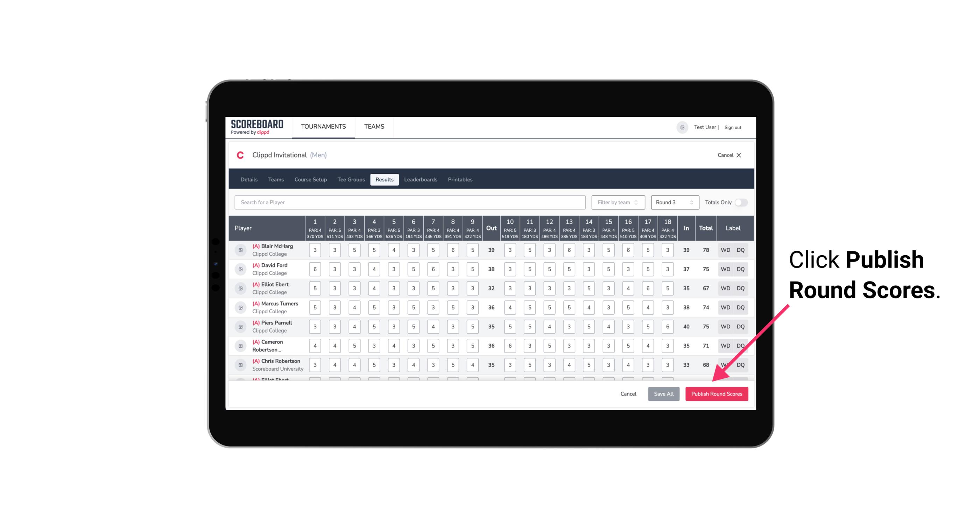
Task: Expand the Filter by team dropdown
Action: (616, 202)
